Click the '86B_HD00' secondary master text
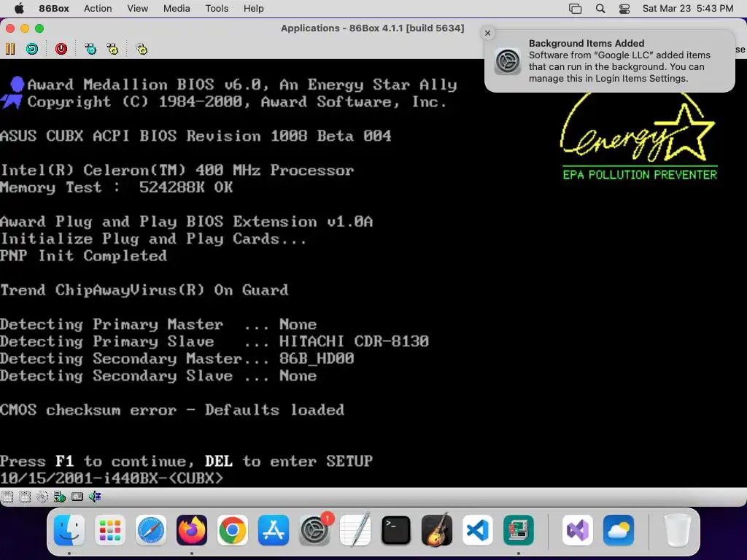 (x=317, y=358)
